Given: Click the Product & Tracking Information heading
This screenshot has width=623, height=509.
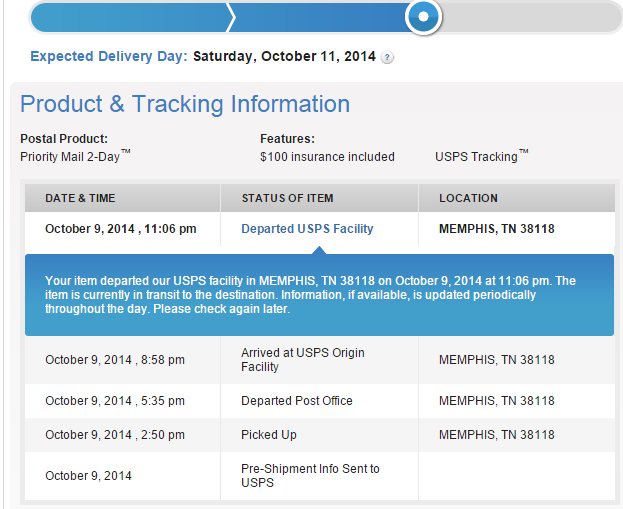Looking at the screenshot, I should pyautogui.click(x=185, y=104).
